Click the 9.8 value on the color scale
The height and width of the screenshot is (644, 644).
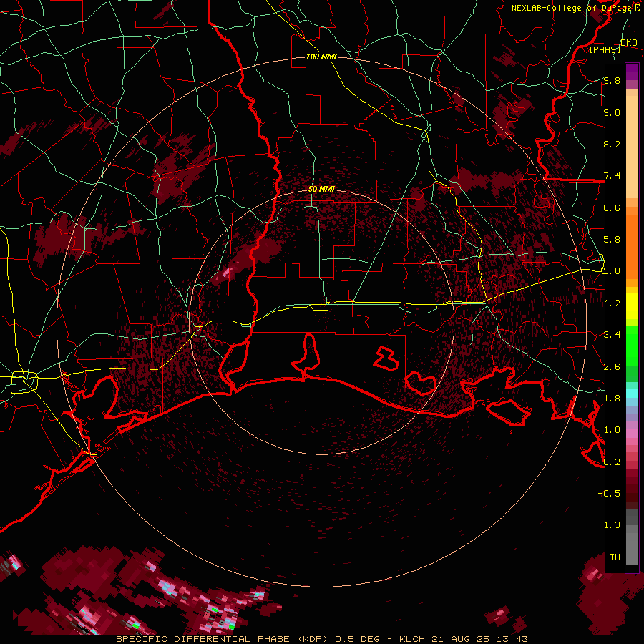pyautogui.click(x=612, y=80)
